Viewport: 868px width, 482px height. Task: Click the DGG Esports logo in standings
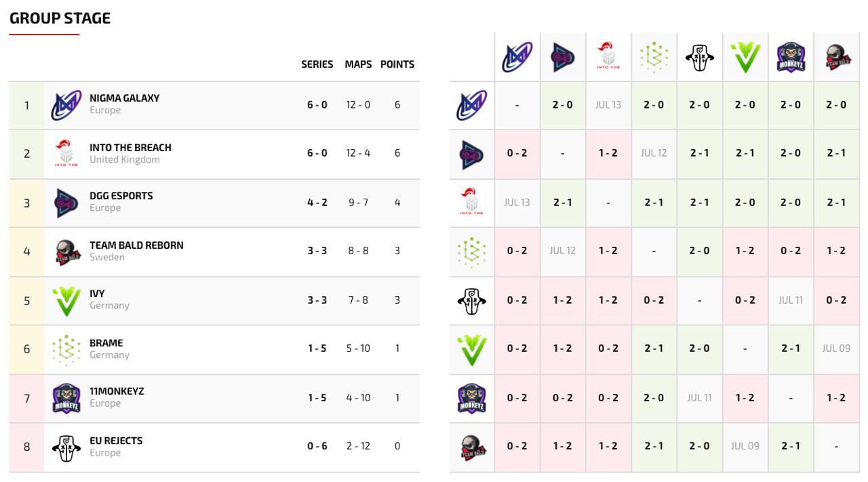pos(66,203)
